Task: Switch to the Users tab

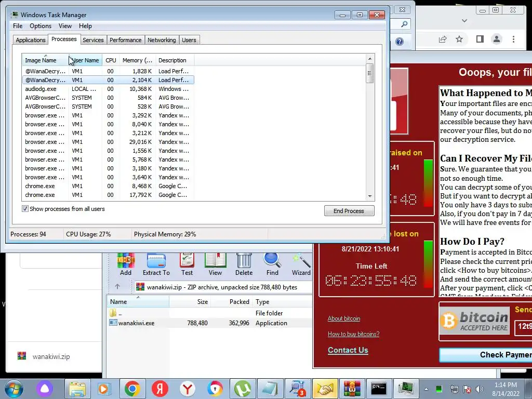Action: pos(189,40)
